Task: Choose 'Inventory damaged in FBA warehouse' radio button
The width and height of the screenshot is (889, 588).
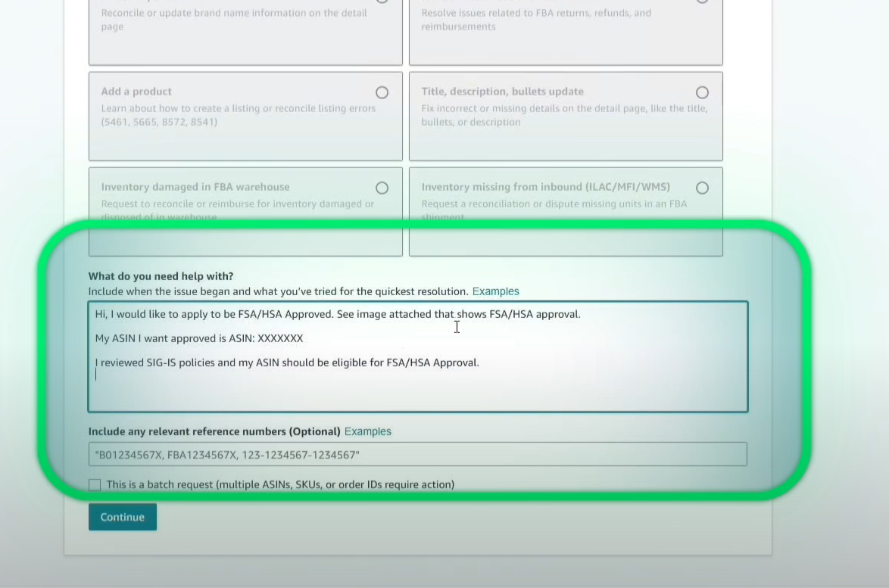Action: point(382,188)
